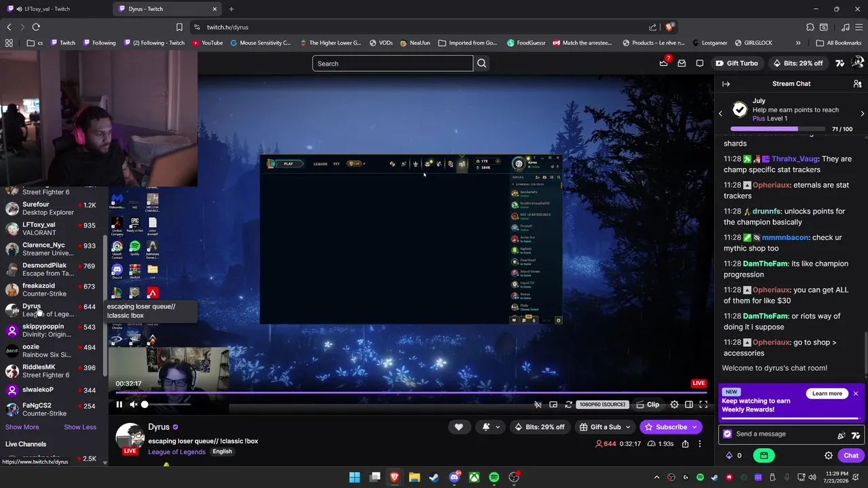Open the three-dot more options menu
868x488 pixels.
700,444
